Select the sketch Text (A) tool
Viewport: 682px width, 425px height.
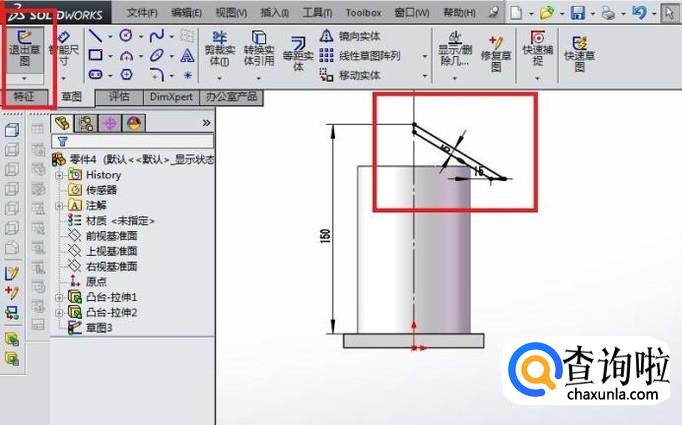tap(187, 56)
